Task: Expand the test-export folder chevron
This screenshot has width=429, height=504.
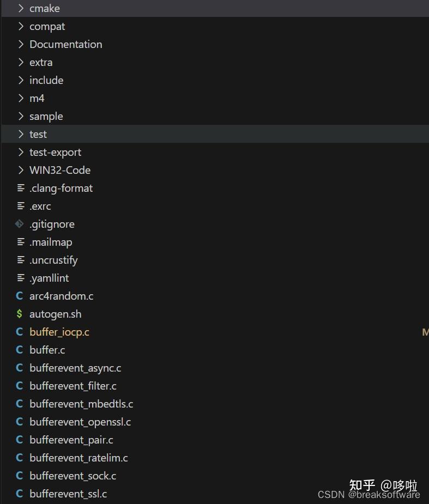Action: (21, 153)
